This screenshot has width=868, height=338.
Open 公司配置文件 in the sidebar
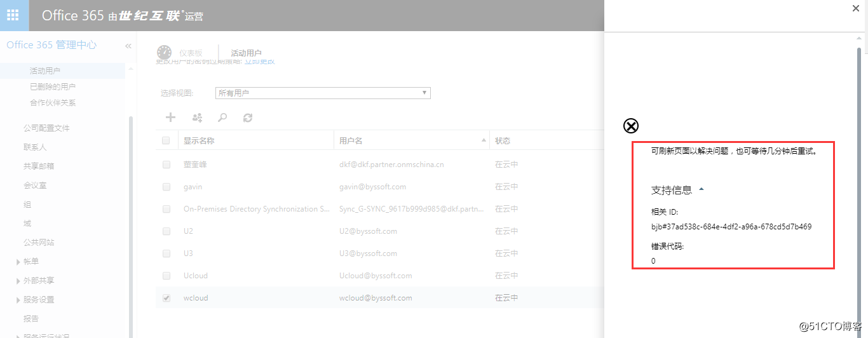(x=46, y=128)
